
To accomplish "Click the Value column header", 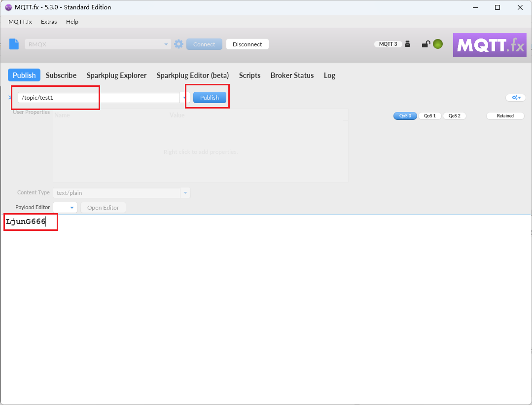I will 177,115.
